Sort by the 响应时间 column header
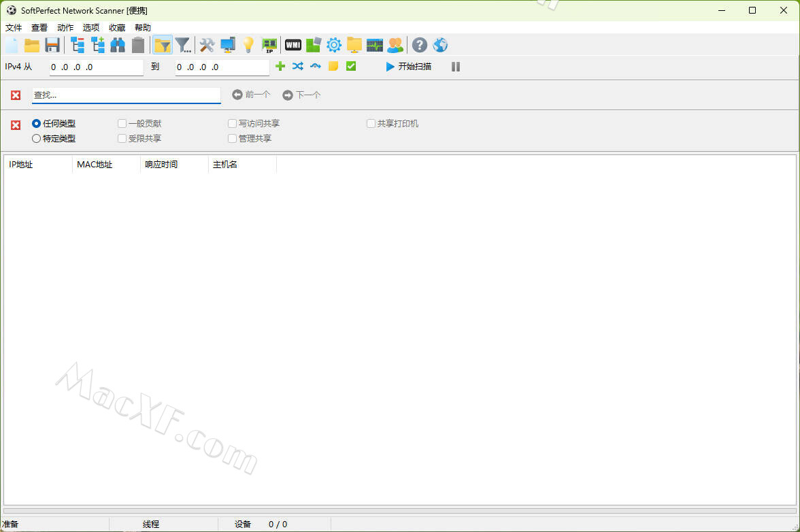This screenshot has width=800, height=532. [x=174, y=165]
